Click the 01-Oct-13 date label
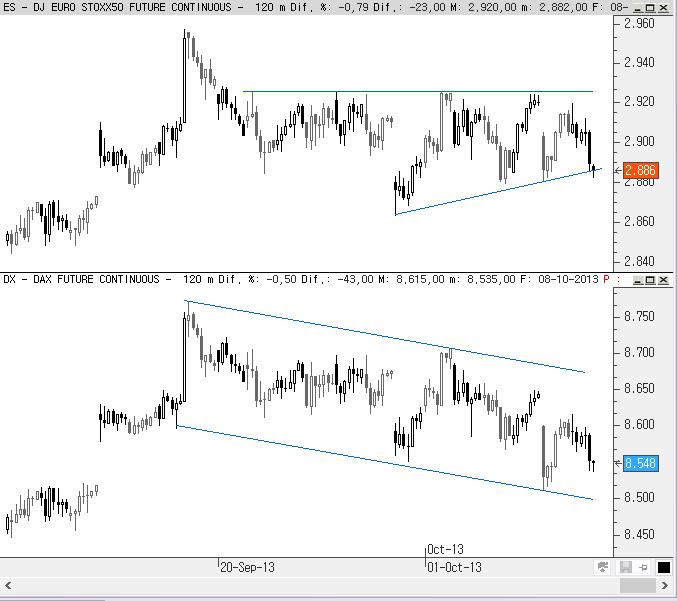This screenshot has height=601, width=677. [x=454, y=567]
